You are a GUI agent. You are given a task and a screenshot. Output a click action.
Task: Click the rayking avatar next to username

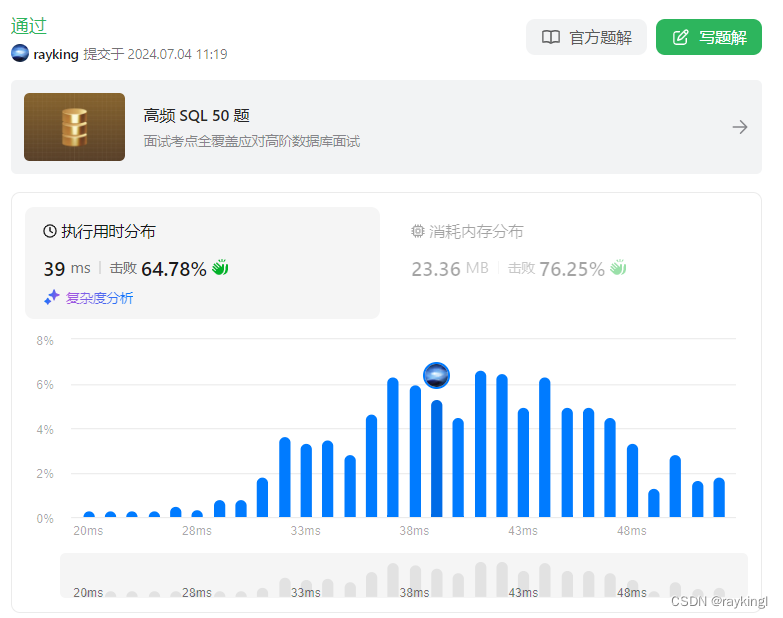pos(20,53)
